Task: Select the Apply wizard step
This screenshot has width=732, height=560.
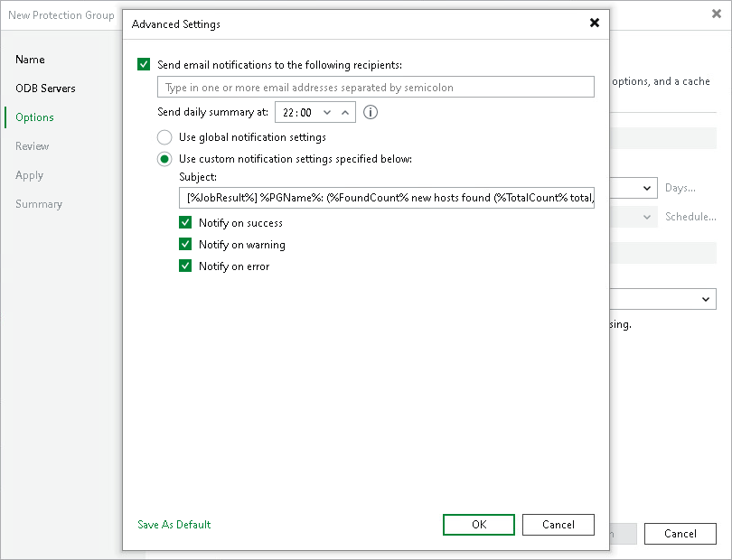Action: point(30,175)
